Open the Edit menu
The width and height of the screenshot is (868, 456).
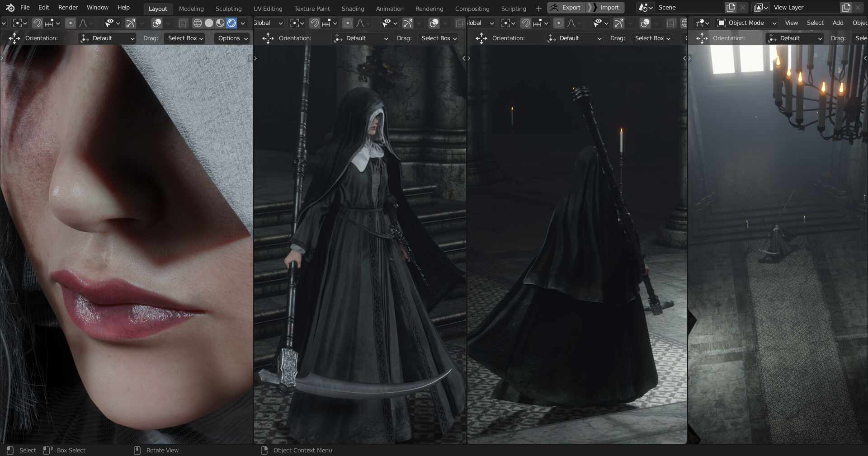44,8
